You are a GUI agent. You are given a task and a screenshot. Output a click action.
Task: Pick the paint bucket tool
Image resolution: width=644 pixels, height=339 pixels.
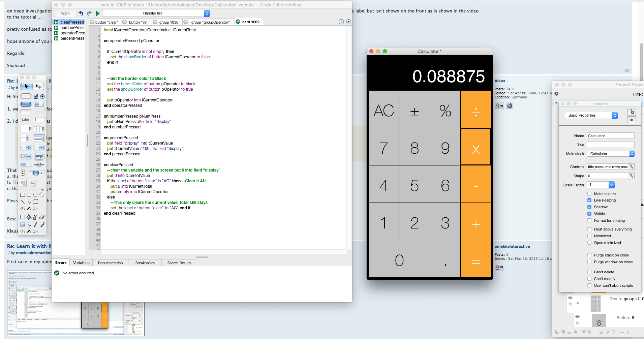[x=29, y=217]
